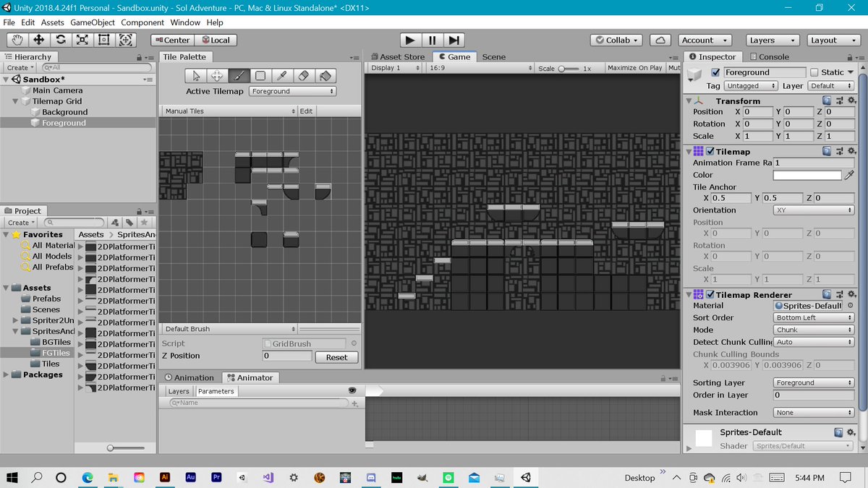
Task: Activate the Tile Palette paintbrush tool
Action: 239,75
